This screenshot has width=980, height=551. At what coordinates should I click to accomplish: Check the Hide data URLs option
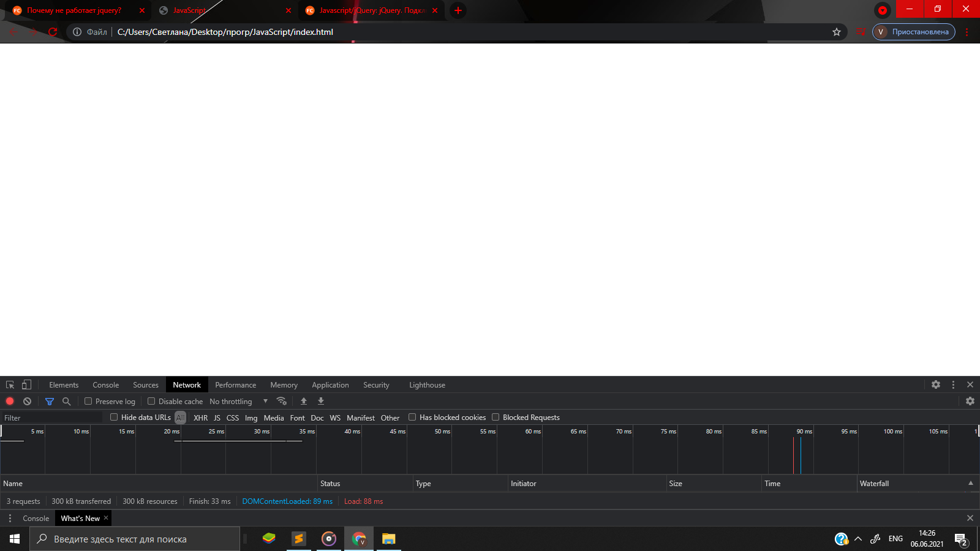(114, 418)
